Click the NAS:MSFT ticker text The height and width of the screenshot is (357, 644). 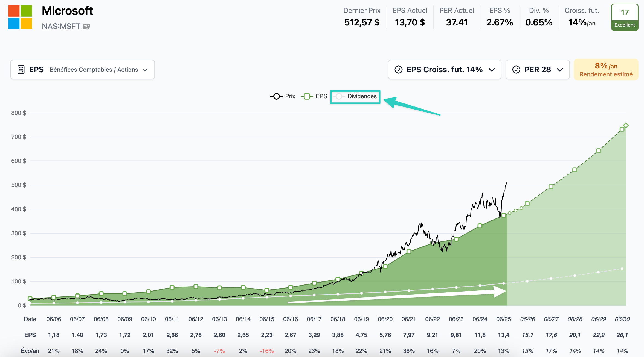pos(61,26)
